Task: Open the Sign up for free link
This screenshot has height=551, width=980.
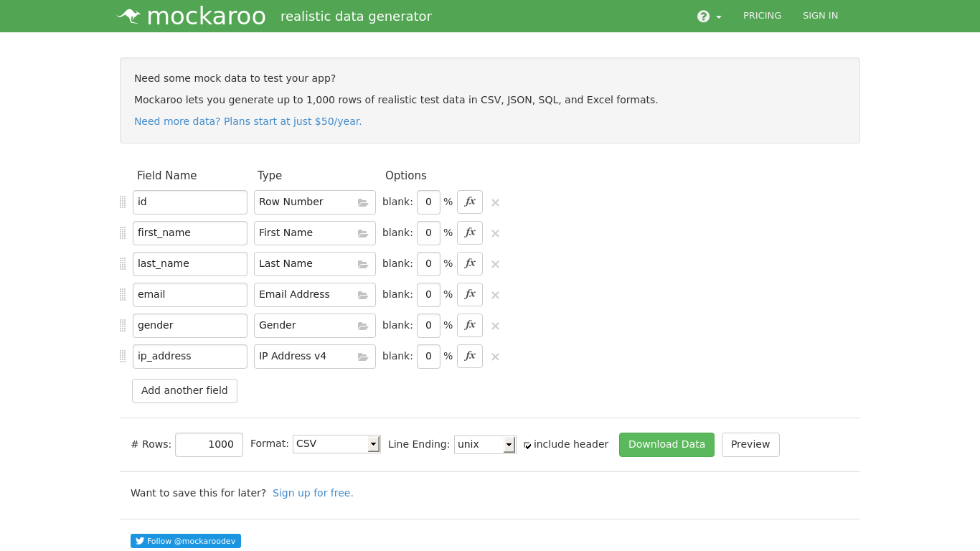Action: [x=313, y=493]
